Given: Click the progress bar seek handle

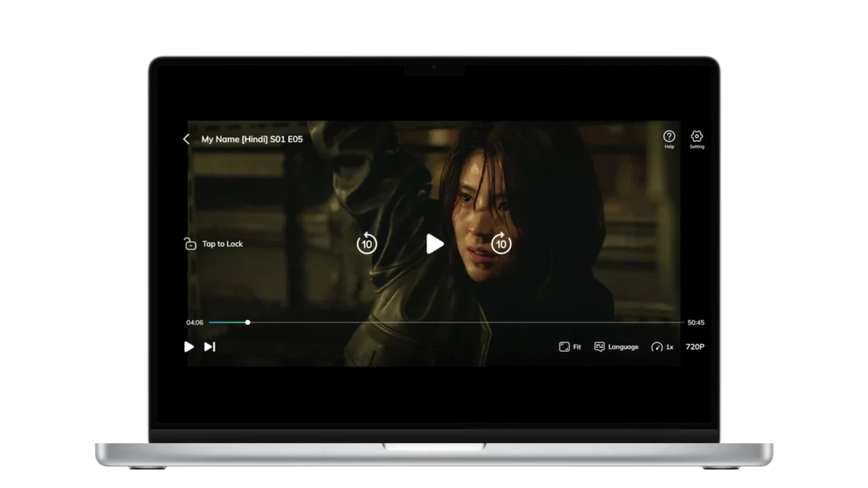Looking at the screenshot, I should point(248,322).
